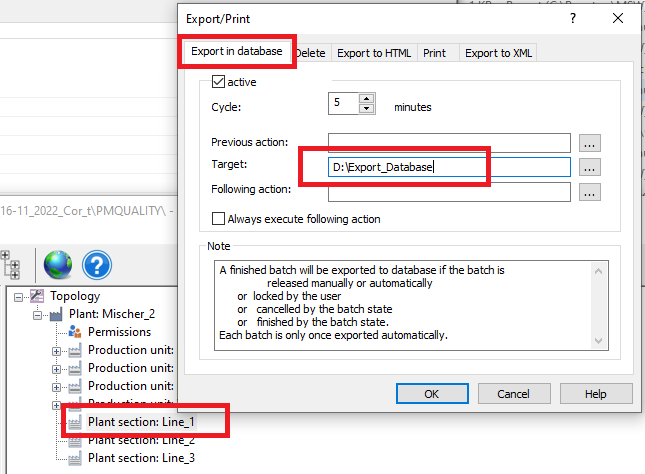Click the Plant: Mischer_2 factory icon
This screenshot has height=474, width=645.
pyautogui.click(x=56, y=314)
